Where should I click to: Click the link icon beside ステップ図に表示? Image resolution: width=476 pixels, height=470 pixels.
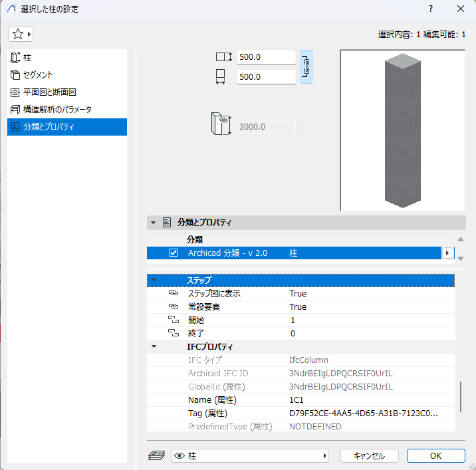click(174, 293)
